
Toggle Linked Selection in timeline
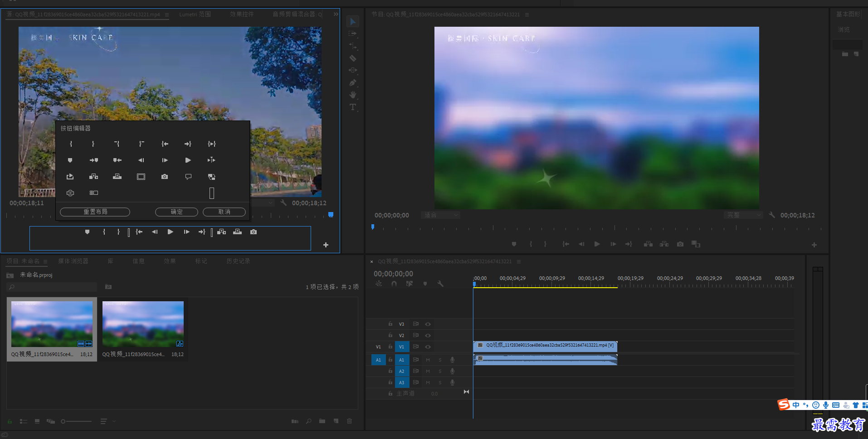(x=410, y=284)
